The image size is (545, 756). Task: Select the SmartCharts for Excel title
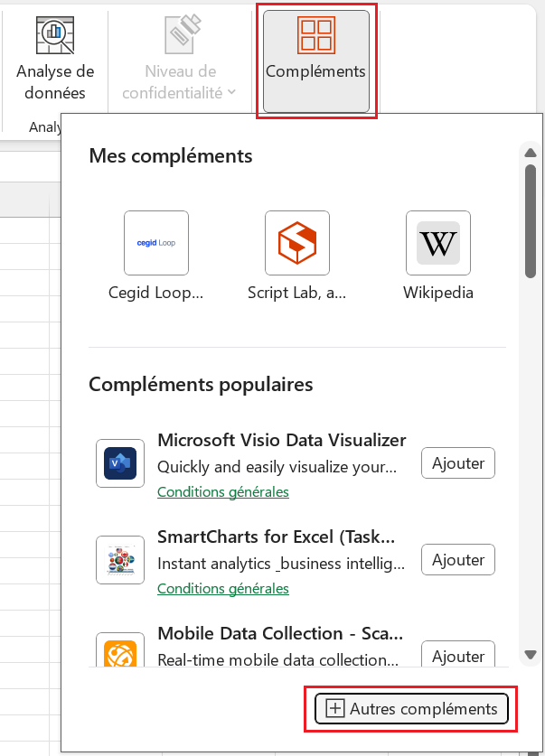pyautogui.click(x=277, y=537)
